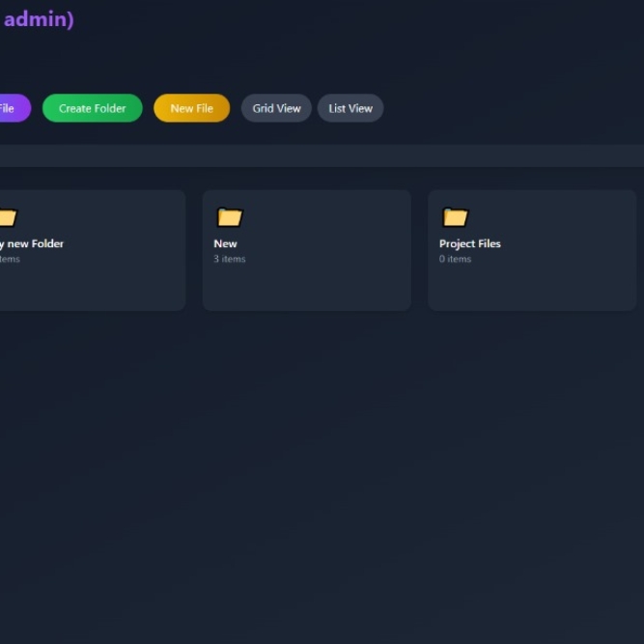Click the folder icon above 'new Folder' name
Image resolution: width=644 pixels, height=644 pixels.
[7, 217]
